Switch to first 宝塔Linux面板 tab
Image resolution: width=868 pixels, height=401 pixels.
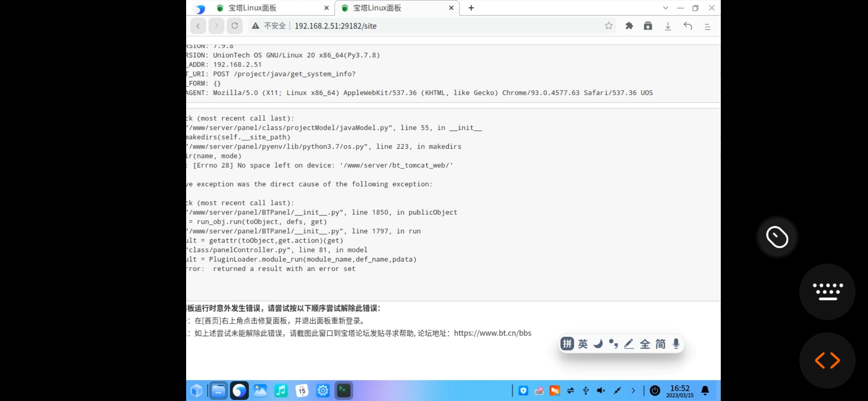(x=272, y=8)
